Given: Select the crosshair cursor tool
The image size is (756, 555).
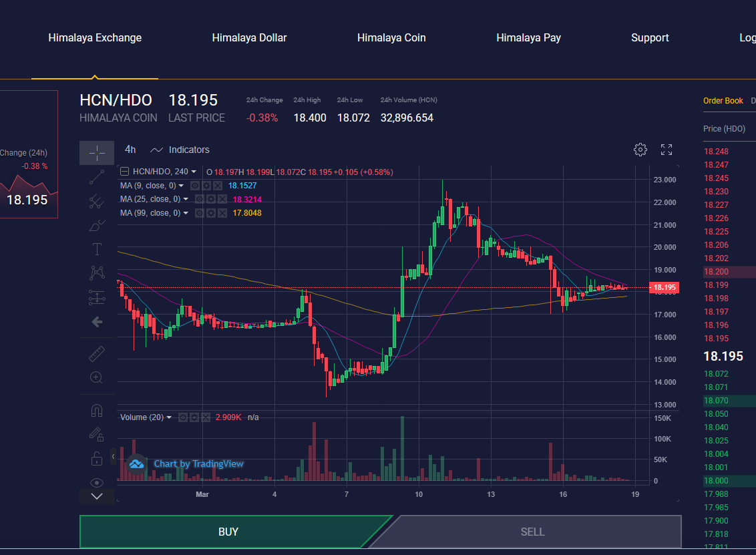Looking at the screenshot, I should coord(97,153).
